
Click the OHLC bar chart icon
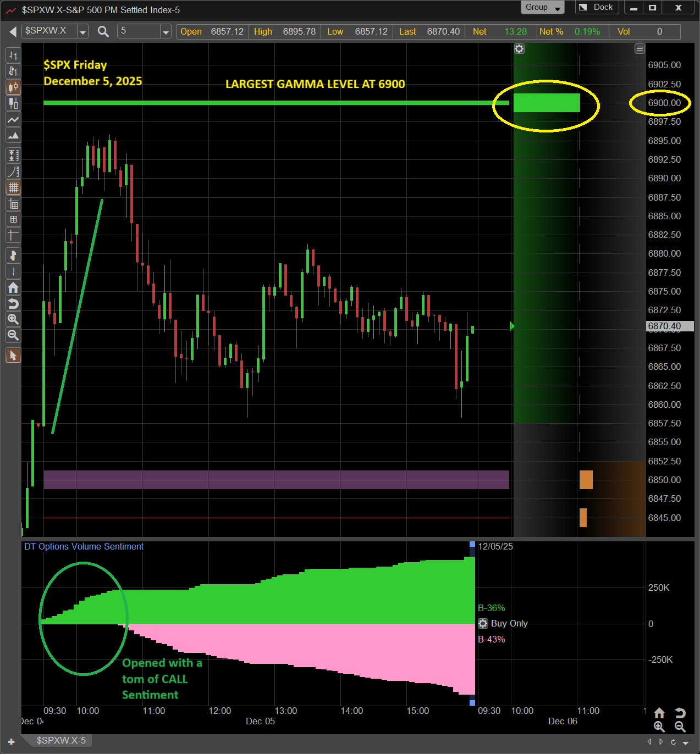[13, 55]
